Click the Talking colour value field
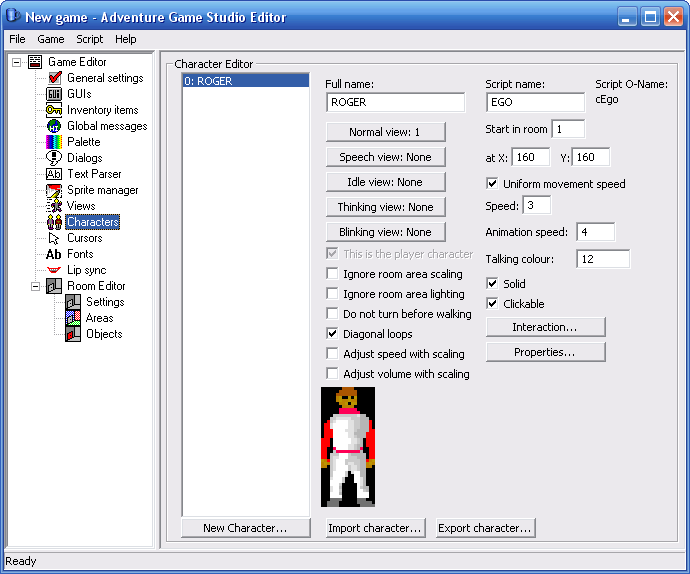This screenshot has height=574, width=690. [x=603, y=259]
